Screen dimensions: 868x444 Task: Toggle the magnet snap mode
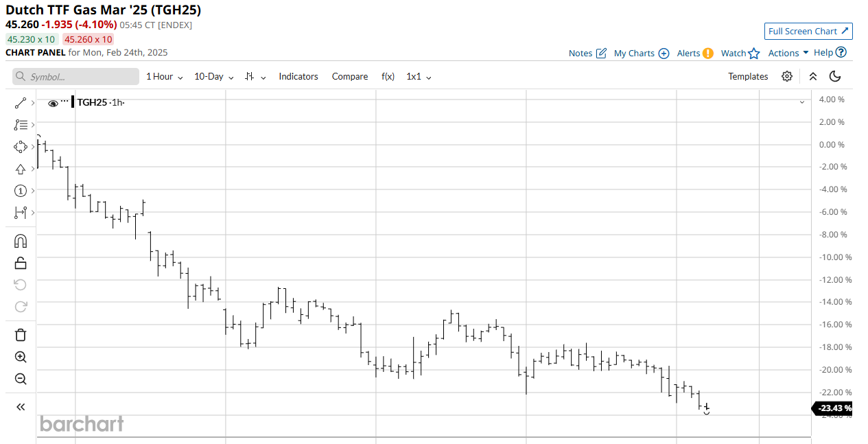[20, 241]
